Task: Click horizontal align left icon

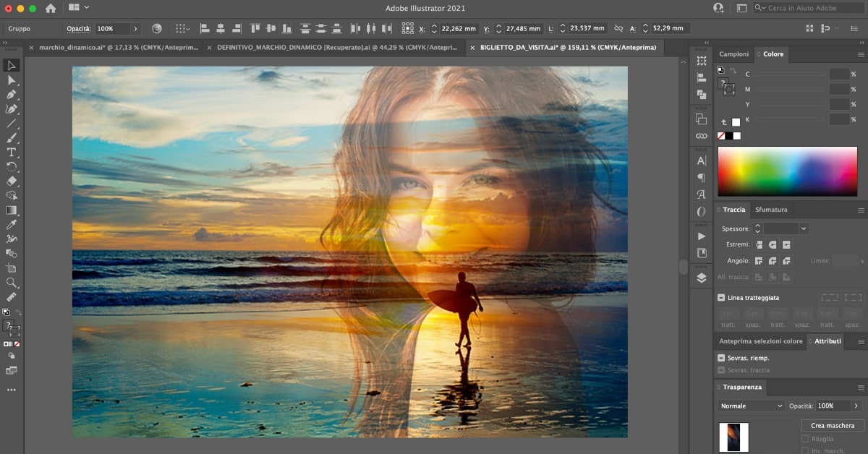Action: (x=205, y=28)
